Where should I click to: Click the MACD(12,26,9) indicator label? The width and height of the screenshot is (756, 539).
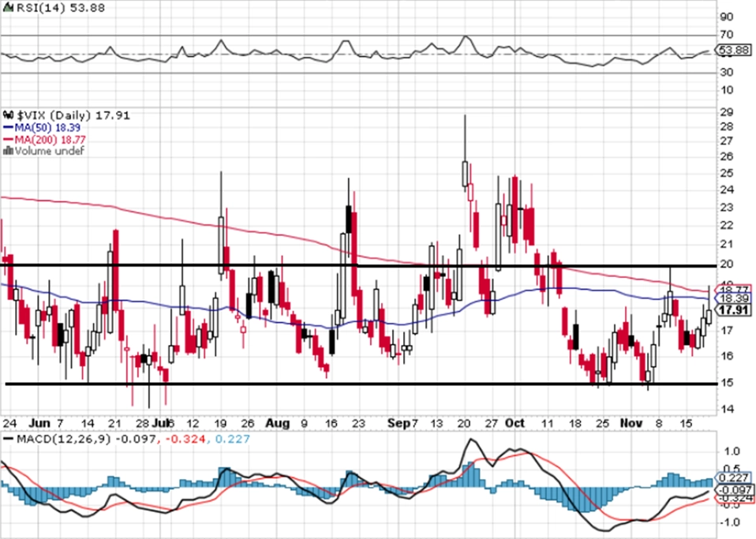point(64,440)
